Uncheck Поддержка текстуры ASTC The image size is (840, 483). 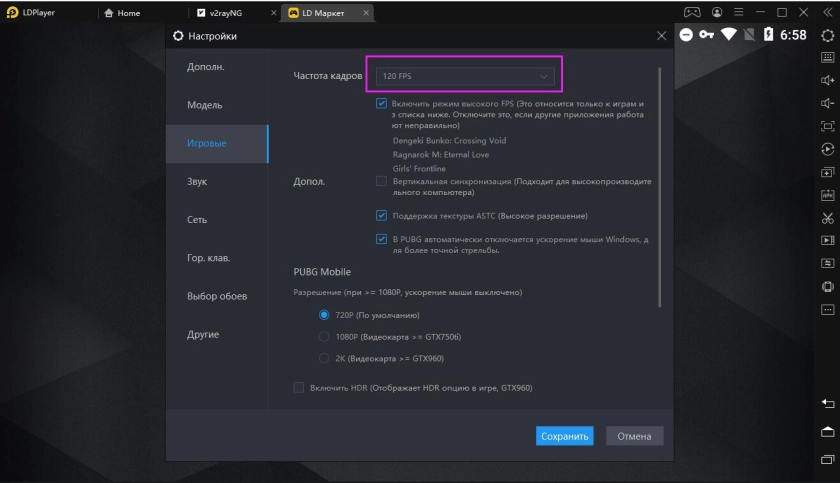[x=381, y=215]
